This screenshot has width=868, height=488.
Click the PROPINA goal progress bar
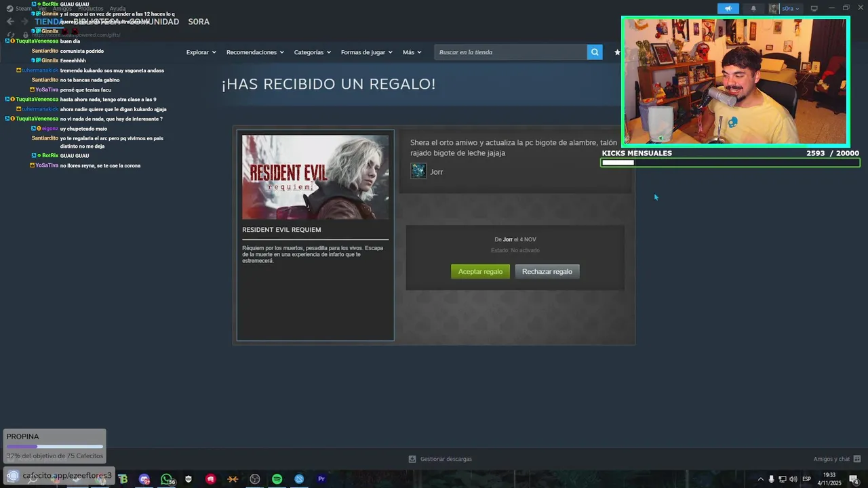[55, 447]
